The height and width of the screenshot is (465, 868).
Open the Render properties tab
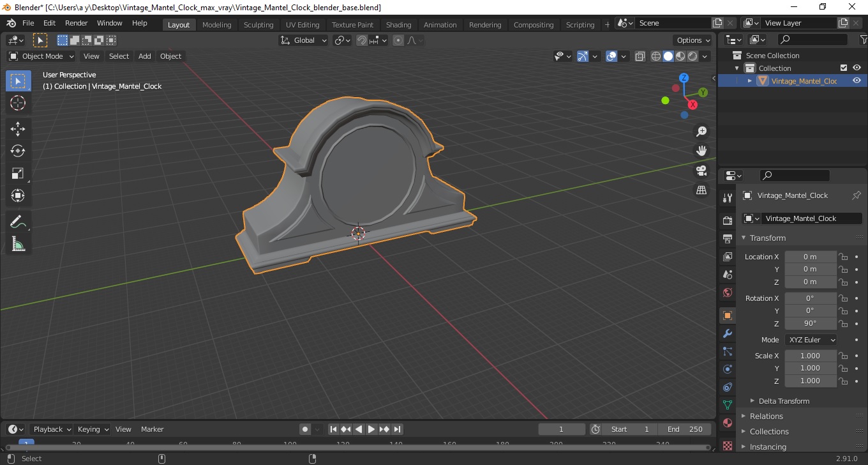[727, 220]
